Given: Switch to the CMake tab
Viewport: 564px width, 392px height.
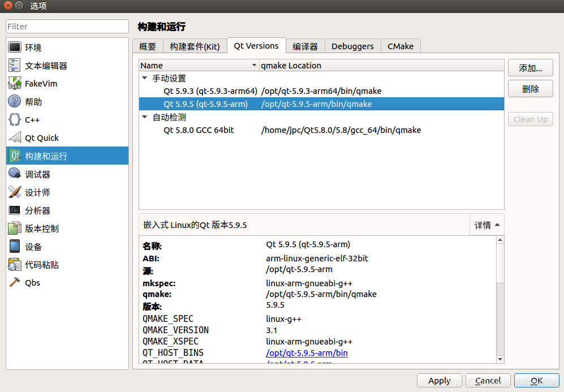Looking at the screenshot, I should coord(401,46).
